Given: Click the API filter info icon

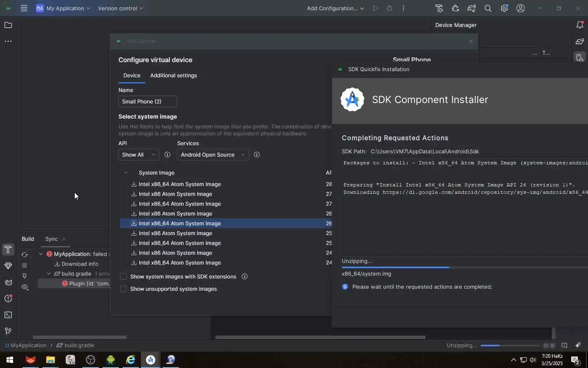Looking at the screenshot, I should click(167, 155).
